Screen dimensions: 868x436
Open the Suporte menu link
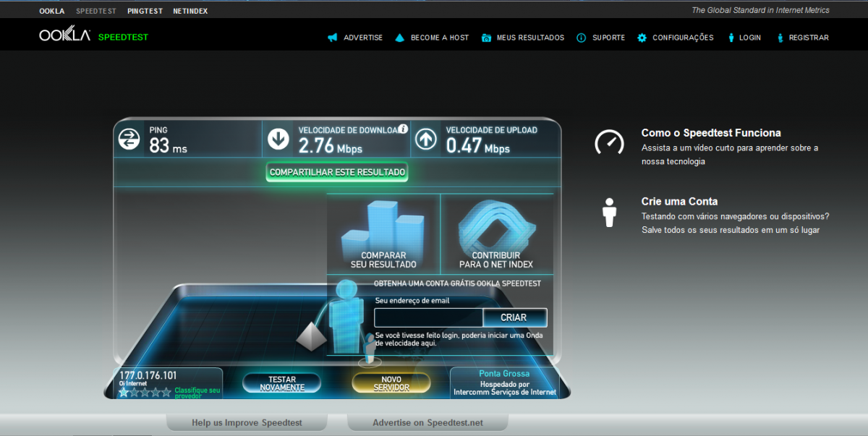[608, 38]
